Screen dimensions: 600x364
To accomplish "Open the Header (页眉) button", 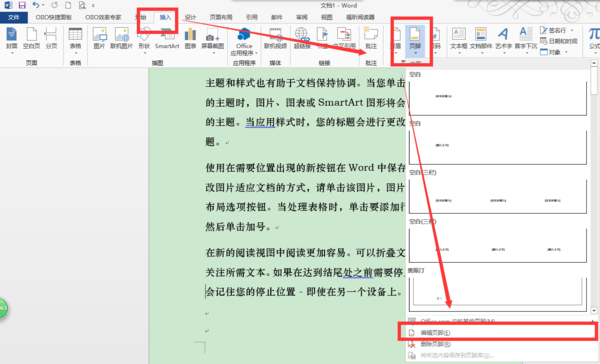I will click(x=396, y=40).
